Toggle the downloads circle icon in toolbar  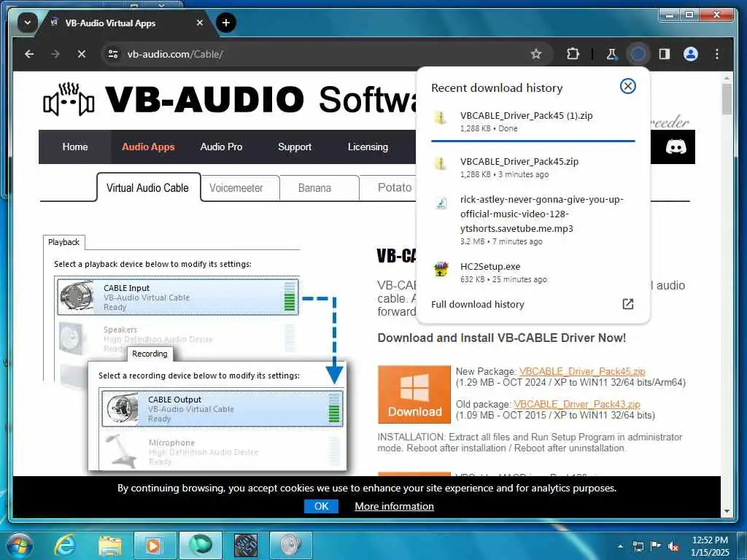point(638,54)
